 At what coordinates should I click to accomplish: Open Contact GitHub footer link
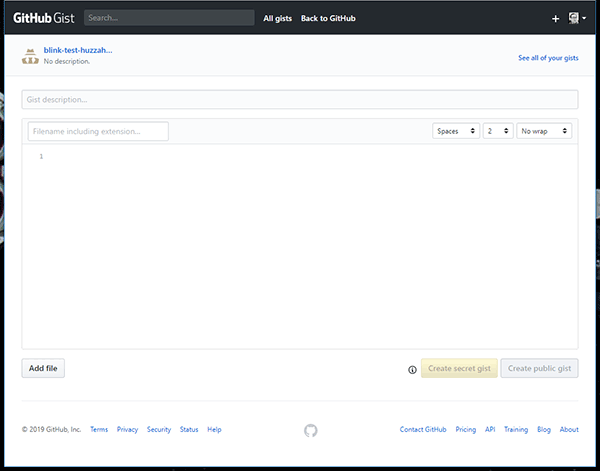(x=423, y=429)
